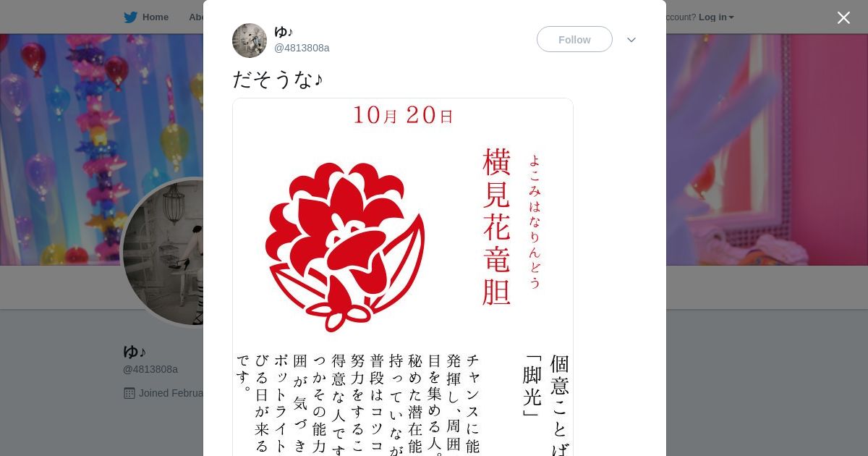This screenshot has height=456, width=868.
Task: Close the tweet overlay with X
Action: click(843, 17)
